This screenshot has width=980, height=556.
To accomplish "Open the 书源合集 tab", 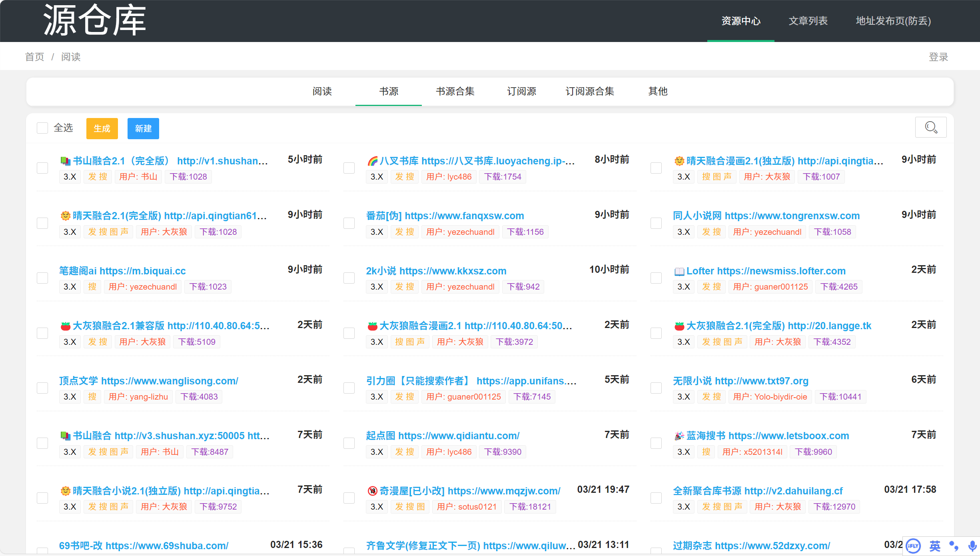I will pos(455,92).
